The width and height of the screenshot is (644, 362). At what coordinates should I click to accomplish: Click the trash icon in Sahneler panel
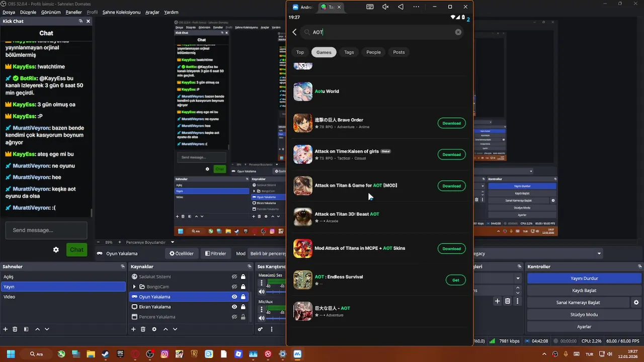(15, 329)
